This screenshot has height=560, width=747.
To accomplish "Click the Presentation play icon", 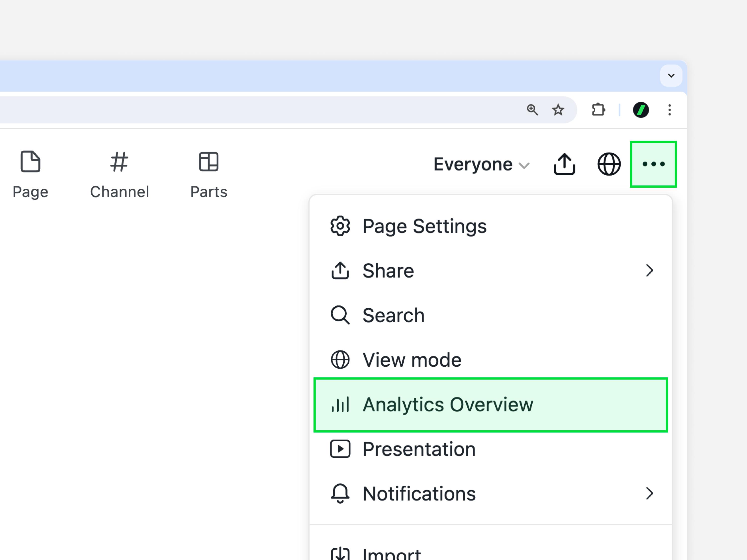I will click(340, 449).
